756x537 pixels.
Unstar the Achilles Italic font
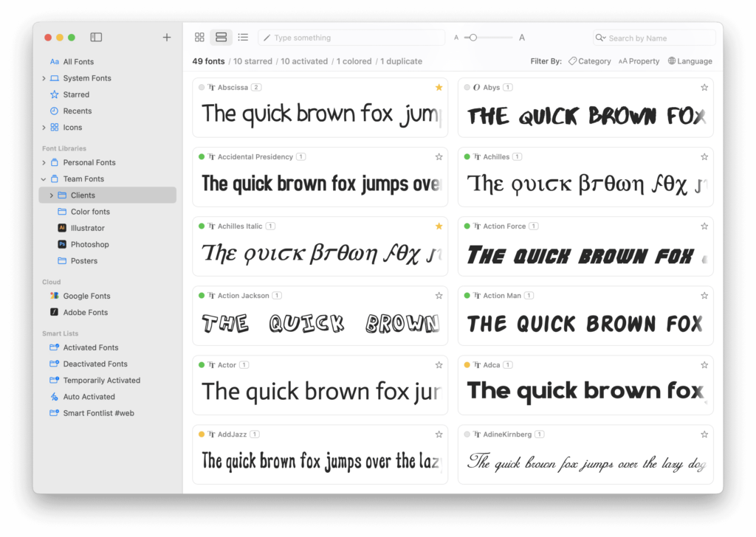click(439, 226)
